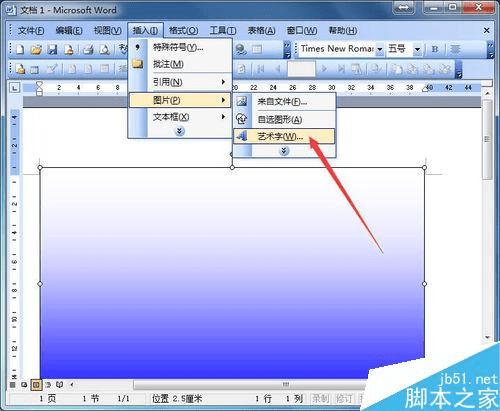Image resolution: width=500 pixels, height=411 pixels.
Task: Switch to Reading Layout view icon
Action: pyautogui.click(x=59, y=385)
